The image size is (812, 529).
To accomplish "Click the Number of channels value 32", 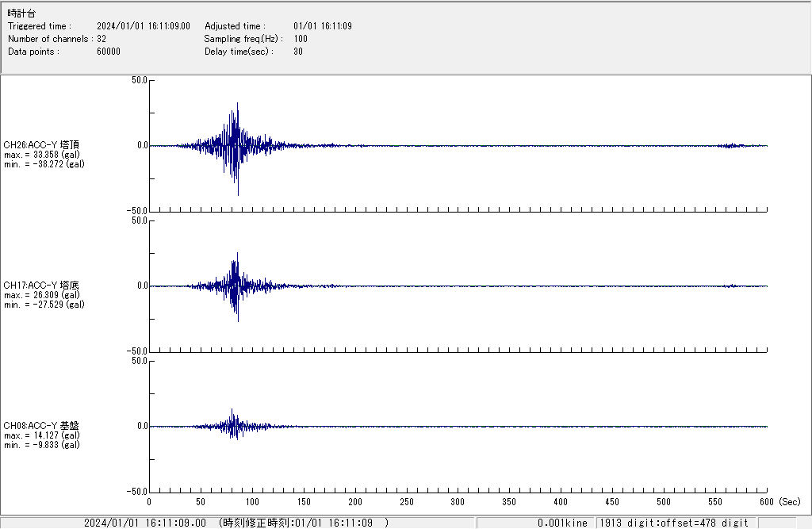I will pyautogui.click(x=101, y=39).
